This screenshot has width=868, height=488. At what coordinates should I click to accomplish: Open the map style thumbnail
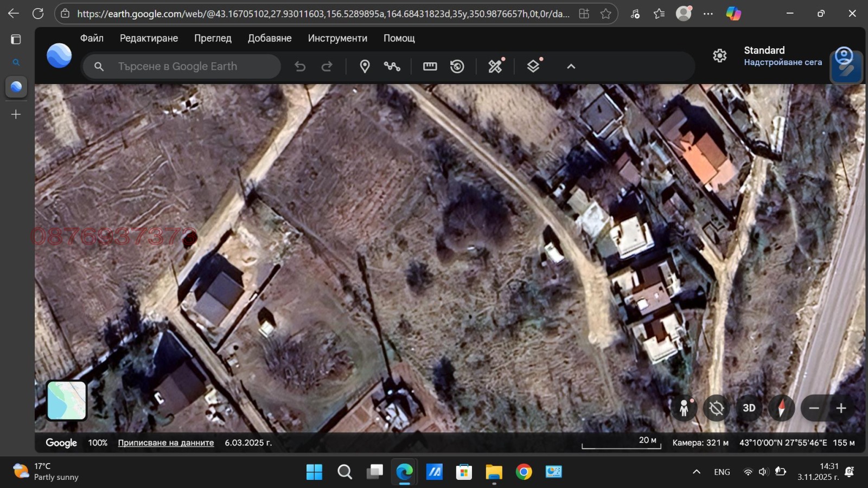click(x=67, y=401)
